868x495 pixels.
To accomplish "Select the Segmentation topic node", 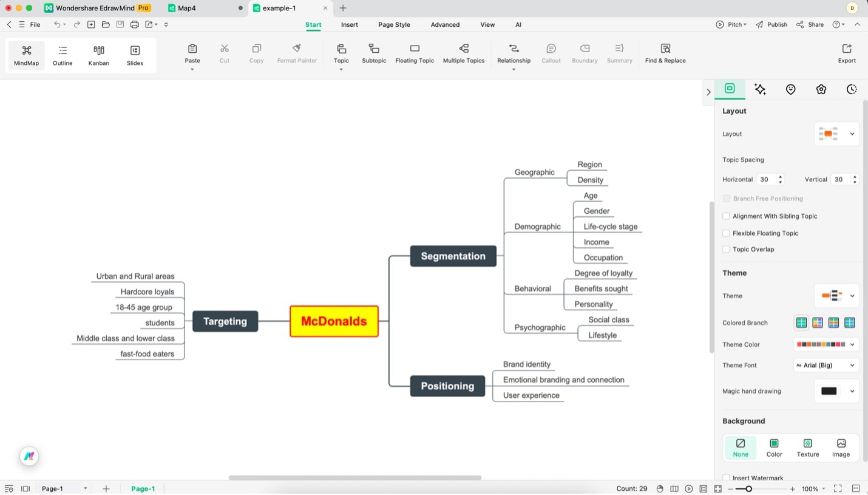I will [x=453, y=256].
